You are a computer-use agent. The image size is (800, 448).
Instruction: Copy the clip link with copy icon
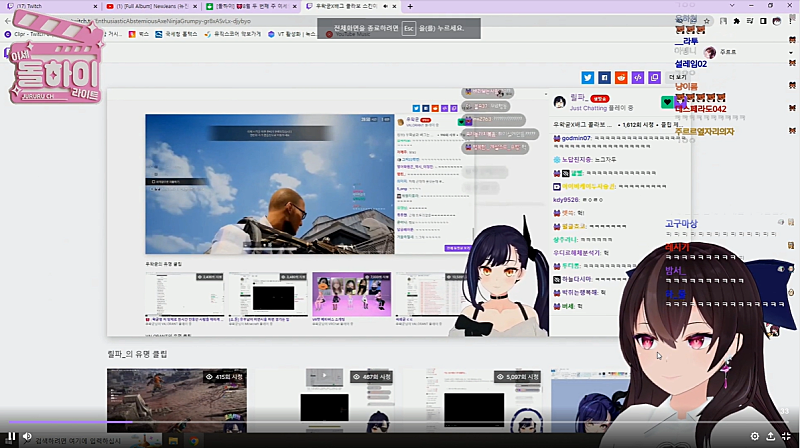coord(654,77)
